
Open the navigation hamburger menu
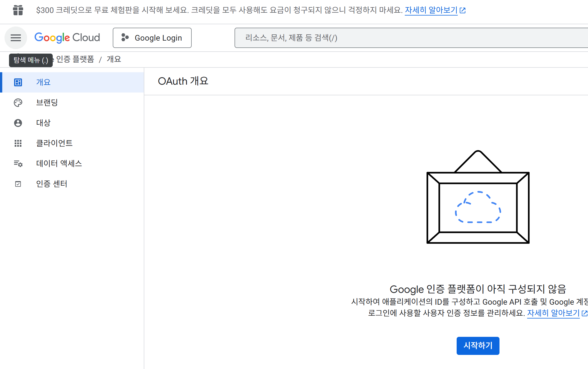tap(16, 38)
